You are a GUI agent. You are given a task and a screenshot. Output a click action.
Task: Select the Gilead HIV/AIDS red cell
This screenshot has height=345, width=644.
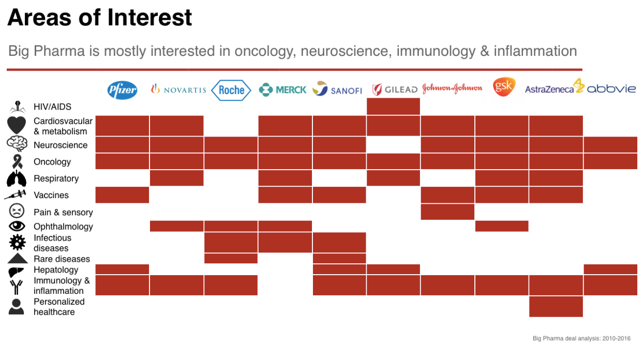(393, 106)
